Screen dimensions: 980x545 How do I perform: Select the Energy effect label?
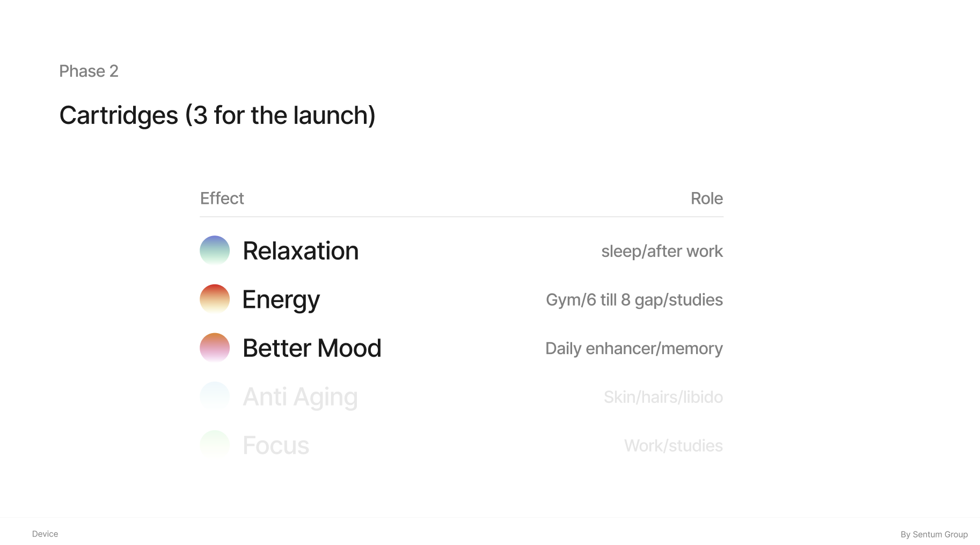click(x=281, y=300)
